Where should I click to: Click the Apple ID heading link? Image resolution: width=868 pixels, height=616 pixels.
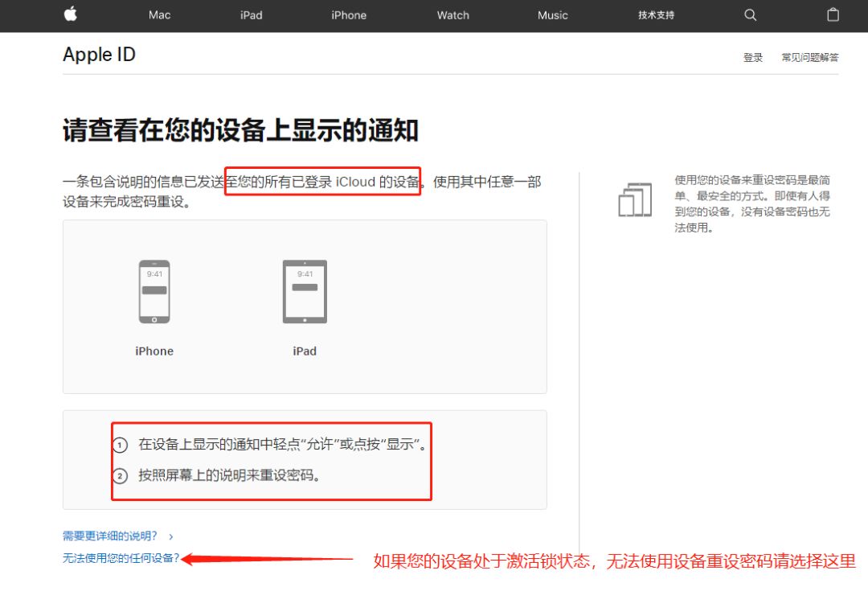click(x=99, y=54)
